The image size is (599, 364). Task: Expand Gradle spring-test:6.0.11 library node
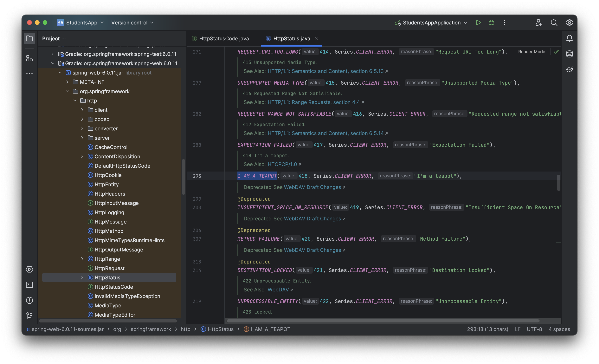[x=53, y=54]
